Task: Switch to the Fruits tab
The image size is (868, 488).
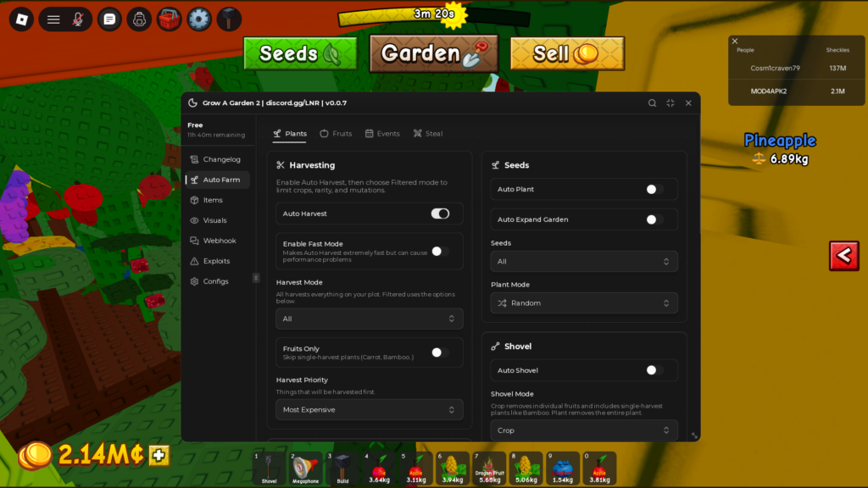Action: pyautogui.click(x=336, y=133)
